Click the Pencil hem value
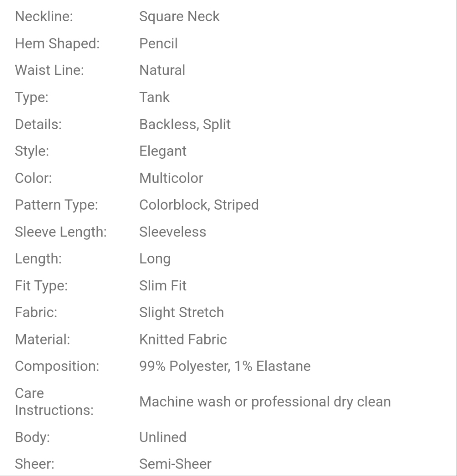 point(158,44)
